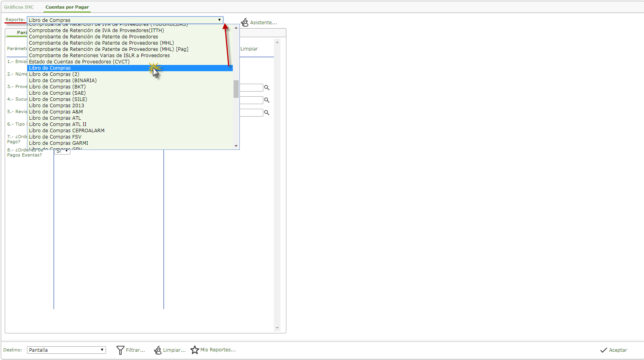This screenshot has height=360, width=644.
Task: Select 'Libro de Compras (BINARIA)' from list
Action: (x=63, y=81)
